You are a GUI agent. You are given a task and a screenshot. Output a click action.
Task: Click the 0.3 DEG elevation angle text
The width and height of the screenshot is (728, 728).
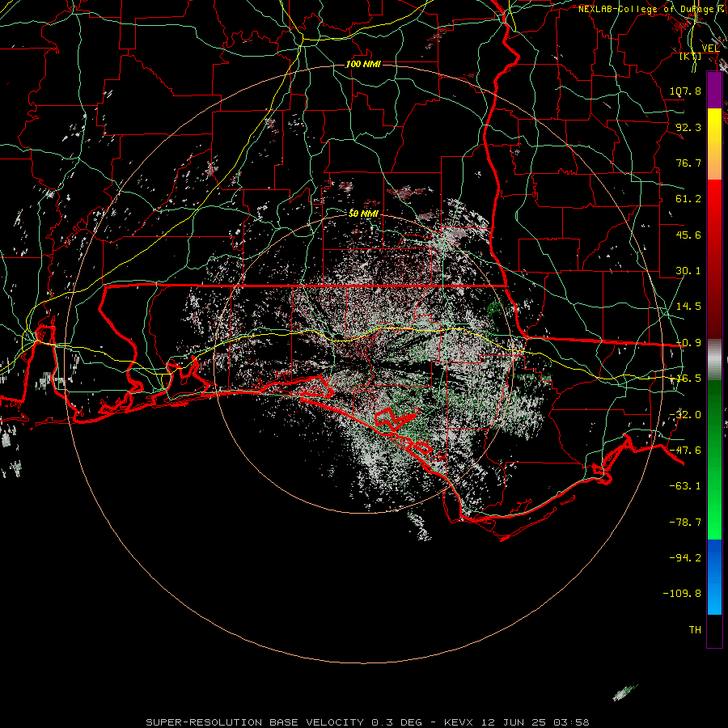pyautogui.click(x=396, y=722)
